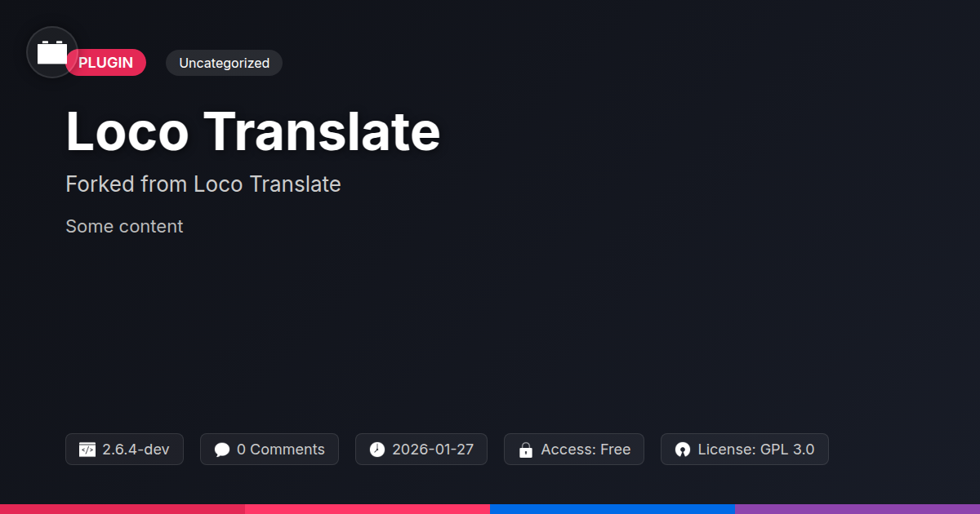Image resolution: width=980 pixels, height=514 pixels.
Task: Select the 2026-01-27 date badge
Action: click(421, 450)
